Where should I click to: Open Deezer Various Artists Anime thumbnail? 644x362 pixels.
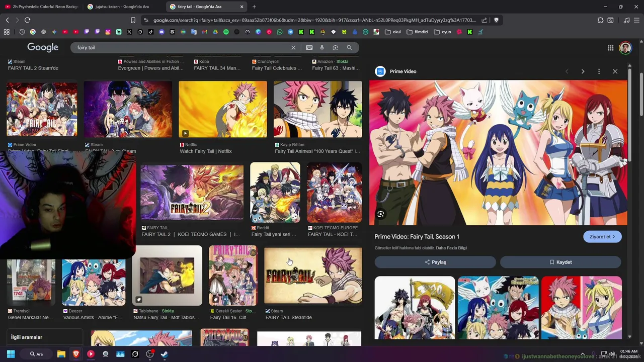pyautogui.click(x=94, y=282)
